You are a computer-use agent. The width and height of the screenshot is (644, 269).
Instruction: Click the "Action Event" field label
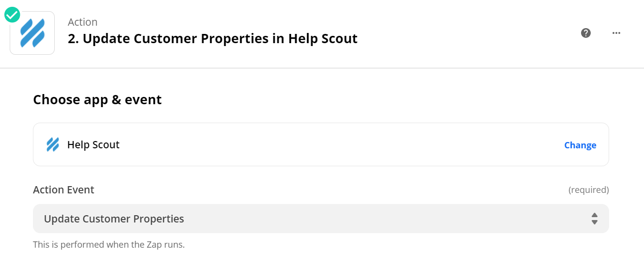pyautogui.click(x=63, y=190)
